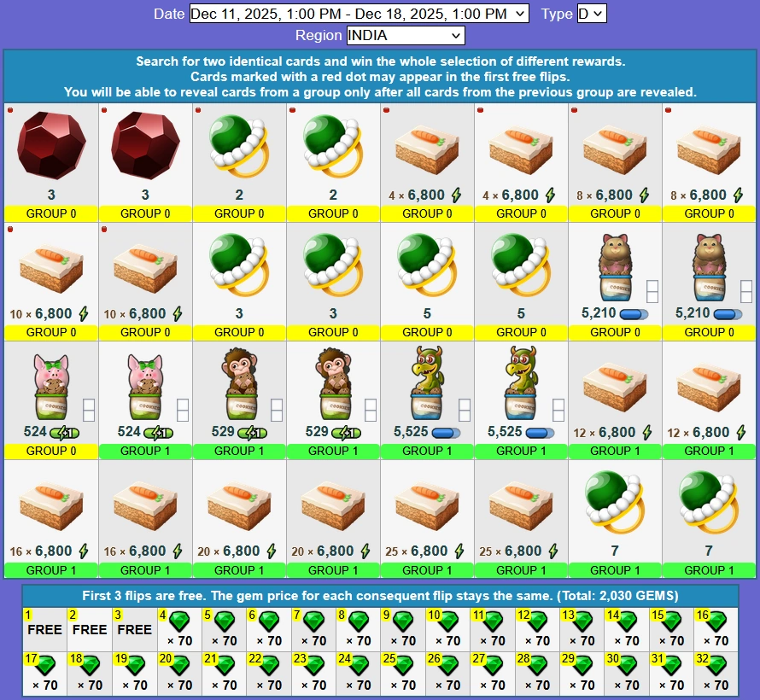Click the left monkey cookie jar 529

click(x=239, y=400)
